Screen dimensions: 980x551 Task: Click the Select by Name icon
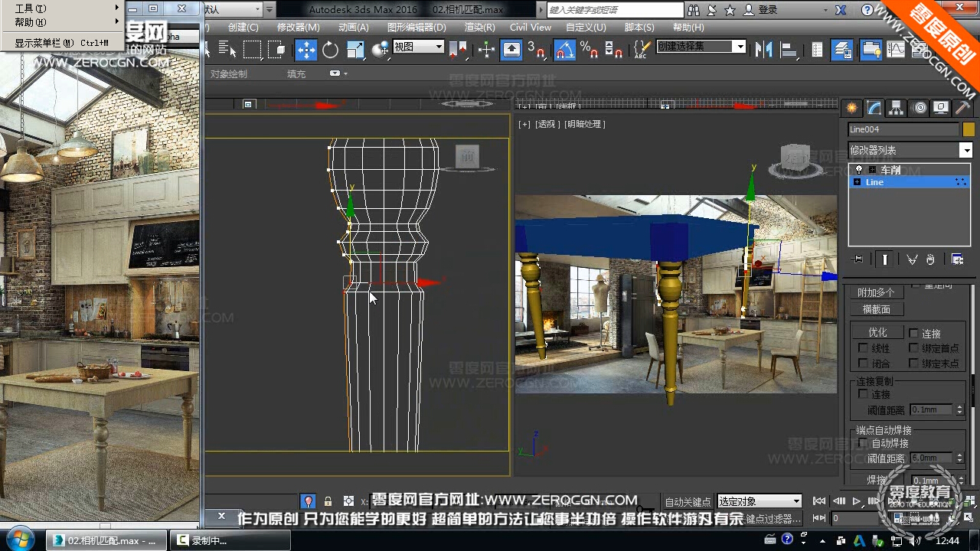pos(227,51)
